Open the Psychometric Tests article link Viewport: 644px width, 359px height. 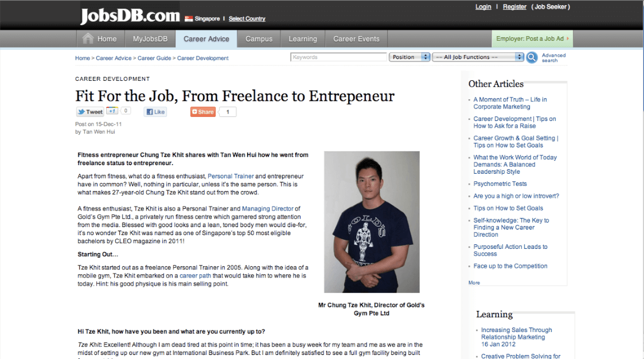pyautogui.click(x=500, y=184)
